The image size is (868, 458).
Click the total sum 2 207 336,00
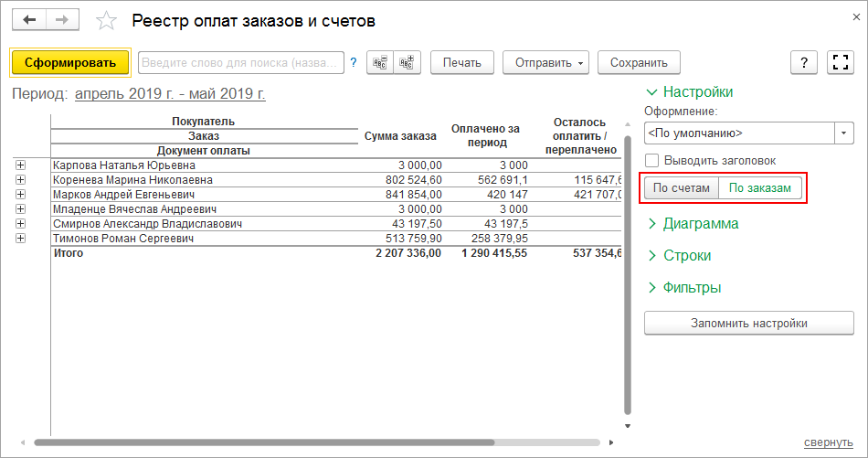pyautogui.click(x=408, y=253)
